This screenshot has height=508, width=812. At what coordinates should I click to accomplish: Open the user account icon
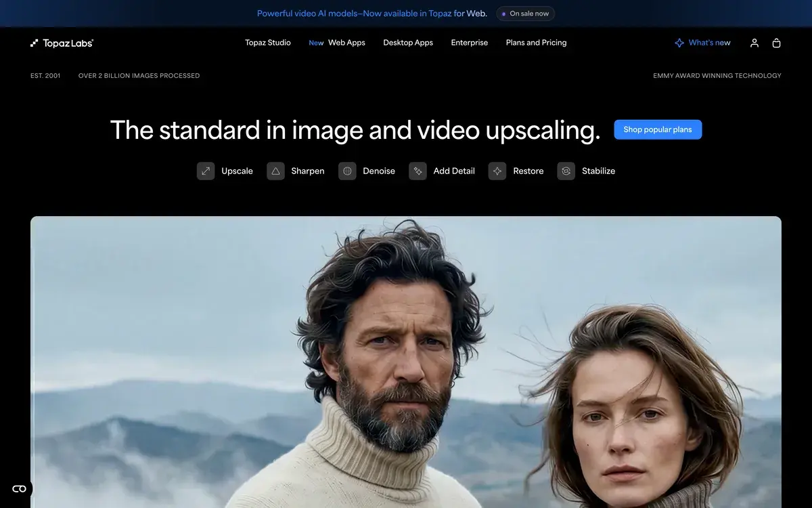pyautogui.click(x=754, y=43)
